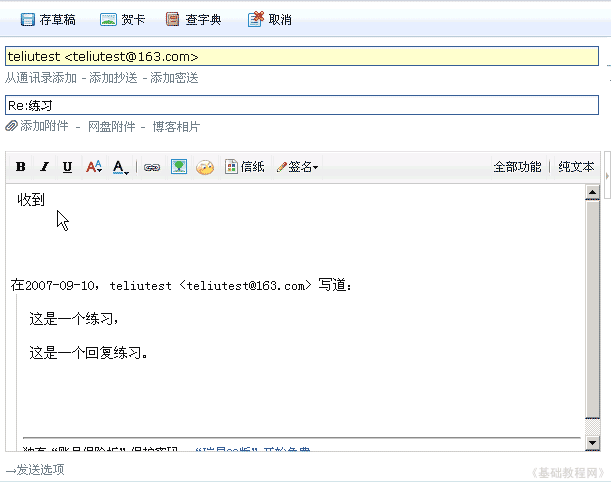Switch to 纯文本 plain text mode

tap(576, 167)
